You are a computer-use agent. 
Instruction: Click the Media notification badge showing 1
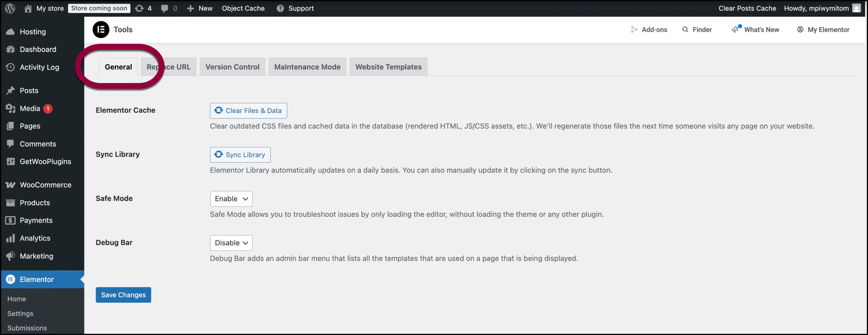click(48, 108)
